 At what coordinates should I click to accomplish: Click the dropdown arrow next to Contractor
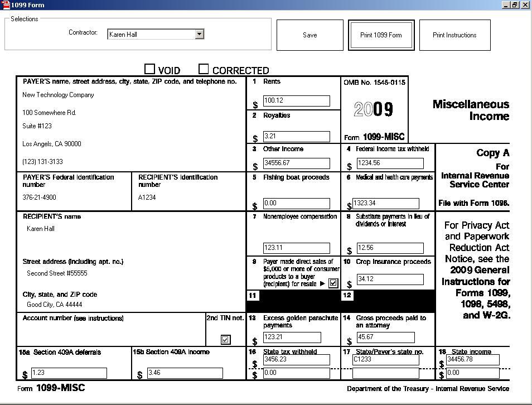199,33
